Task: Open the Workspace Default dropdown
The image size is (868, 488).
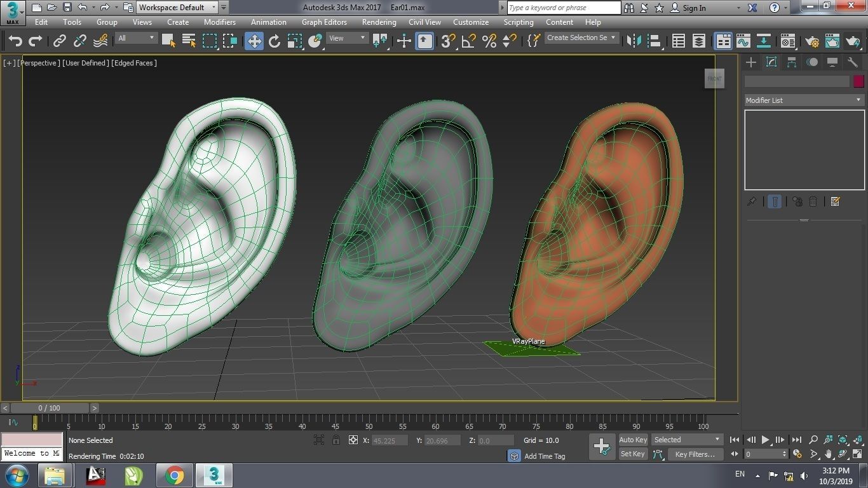Action: point(177,8)
